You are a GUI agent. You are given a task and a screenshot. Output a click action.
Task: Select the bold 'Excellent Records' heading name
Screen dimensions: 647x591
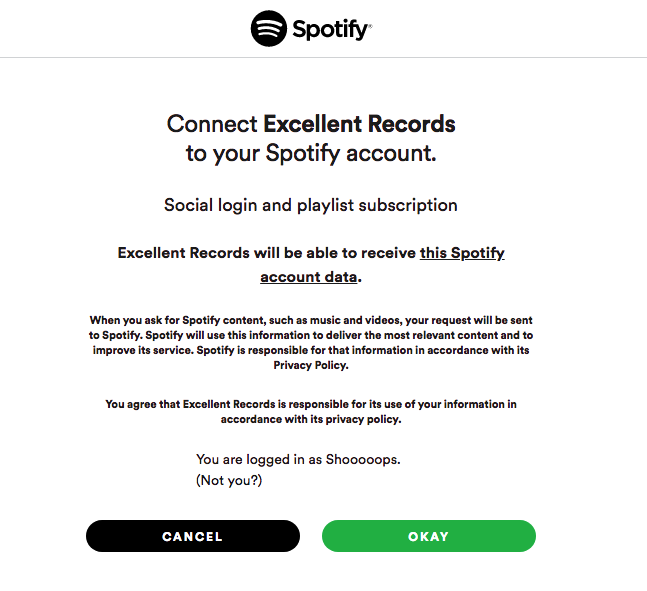coord(359,124)
